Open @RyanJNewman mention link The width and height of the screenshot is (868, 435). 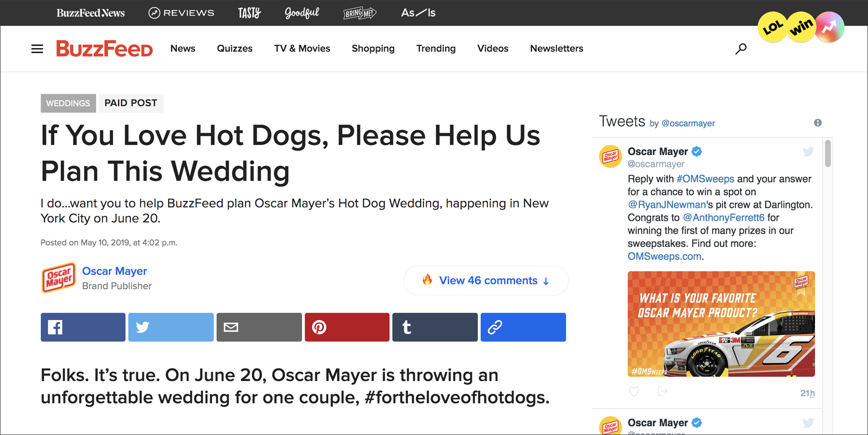(666, 205)
